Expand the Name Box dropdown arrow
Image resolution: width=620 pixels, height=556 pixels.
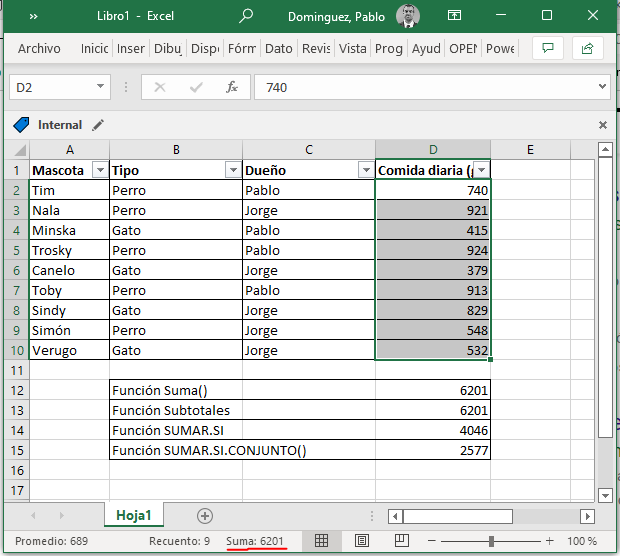point(100,86)
